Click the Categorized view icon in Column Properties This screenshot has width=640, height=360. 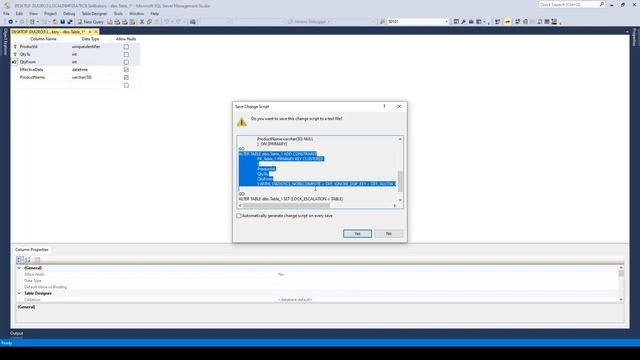coord(20,260)
